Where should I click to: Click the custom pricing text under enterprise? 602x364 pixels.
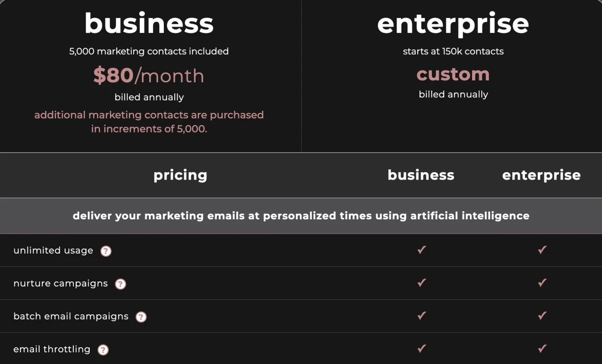pos(453,74)
